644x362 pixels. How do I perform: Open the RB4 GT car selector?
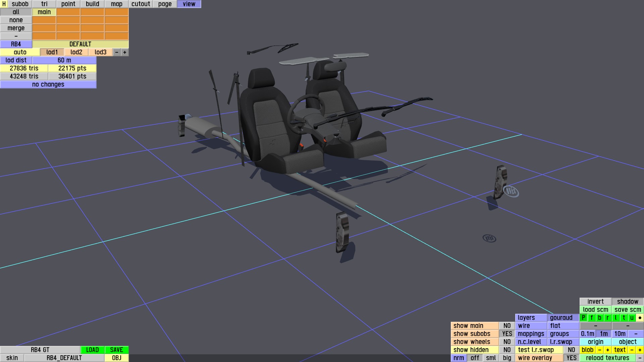tap(40, 350)
